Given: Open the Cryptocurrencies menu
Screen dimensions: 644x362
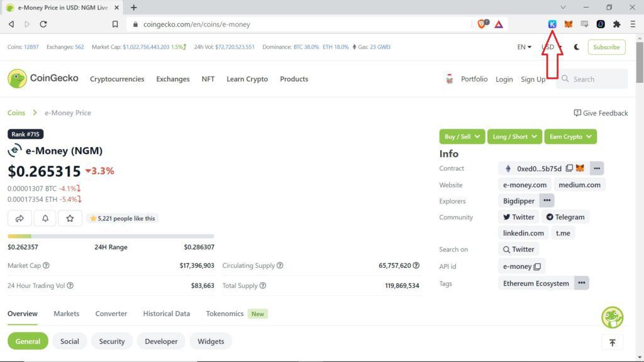Looking at the screenshot, I should click(x=117, y=79).
